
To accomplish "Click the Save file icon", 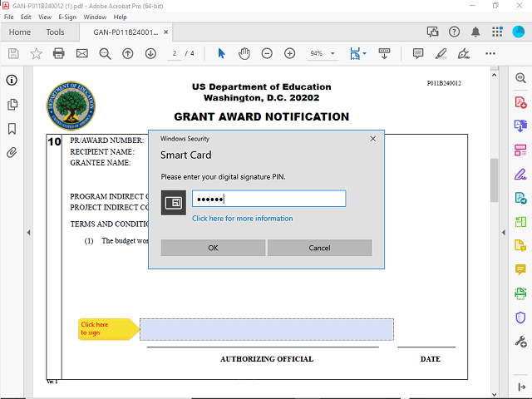I will click(13, 53).
